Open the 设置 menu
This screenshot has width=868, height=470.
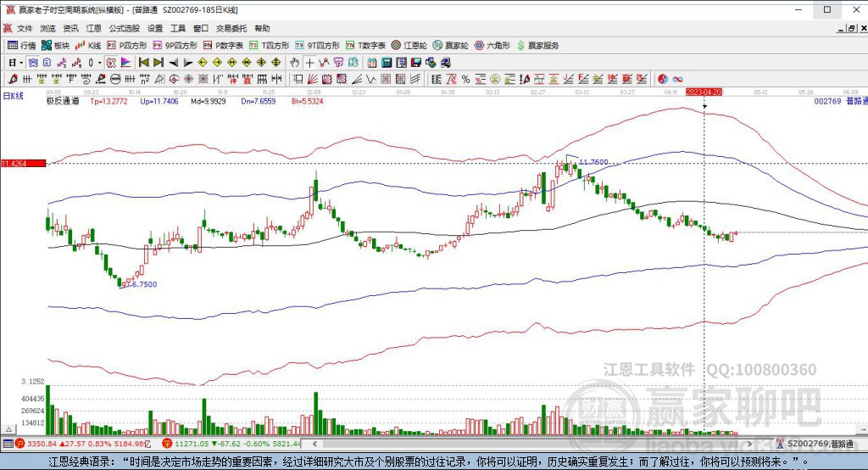(x=155, y=28)
